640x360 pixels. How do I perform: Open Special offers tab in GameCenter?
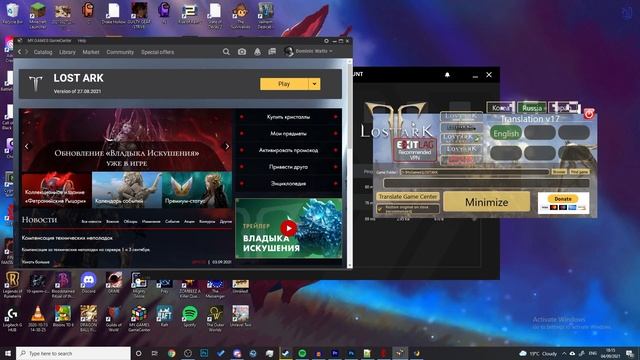158,52
